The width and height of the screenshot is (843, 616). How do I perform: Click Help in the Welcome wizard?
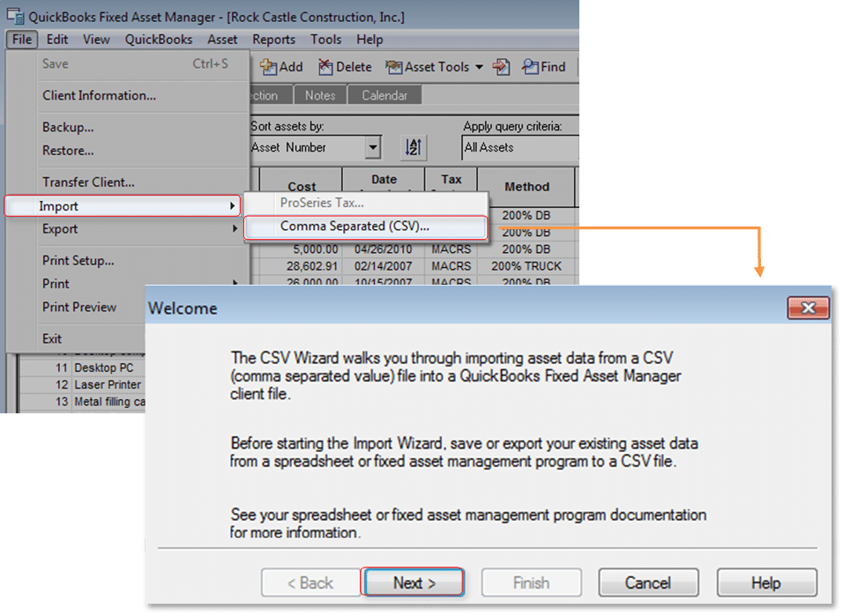(766, 583)
